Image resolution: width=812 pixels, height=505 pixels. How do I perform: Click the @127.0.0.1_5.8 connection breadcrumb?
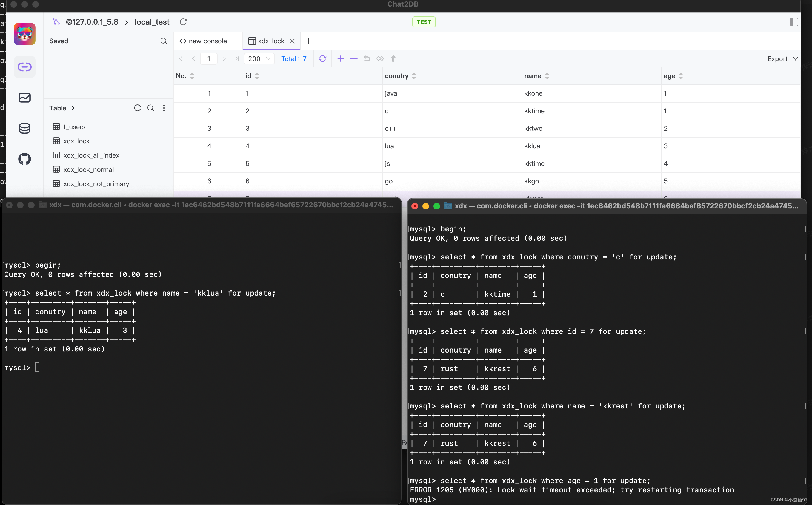[x=92, y=22]
